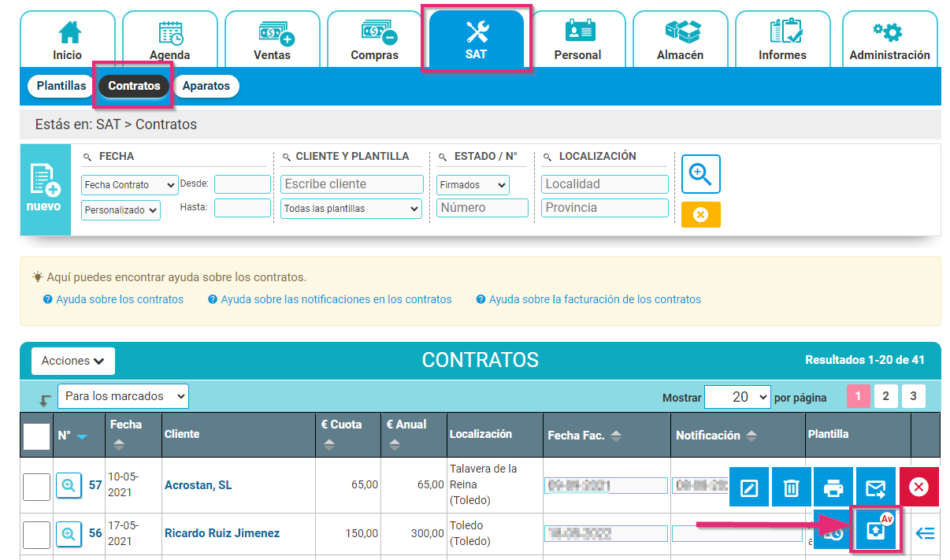Image resolution: width=950 pixels, height=560 pixels.
Task: Go to results page 3
Action: 913,395
